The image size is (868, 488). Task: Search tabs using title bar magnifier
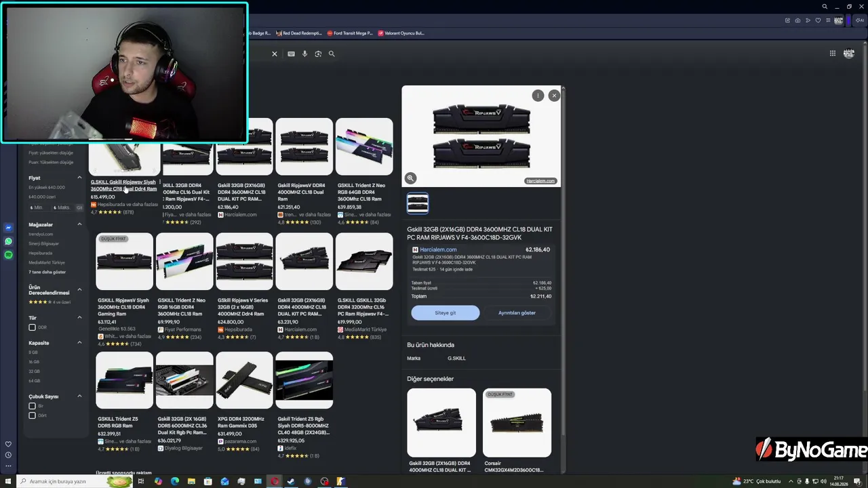(x=825, y=6)
